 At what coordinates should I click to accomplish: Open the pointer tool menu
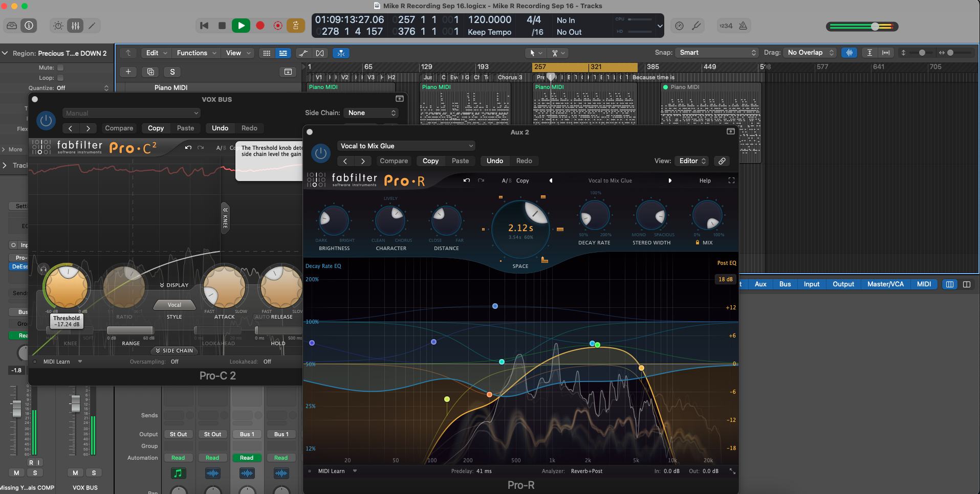(535, 53)
